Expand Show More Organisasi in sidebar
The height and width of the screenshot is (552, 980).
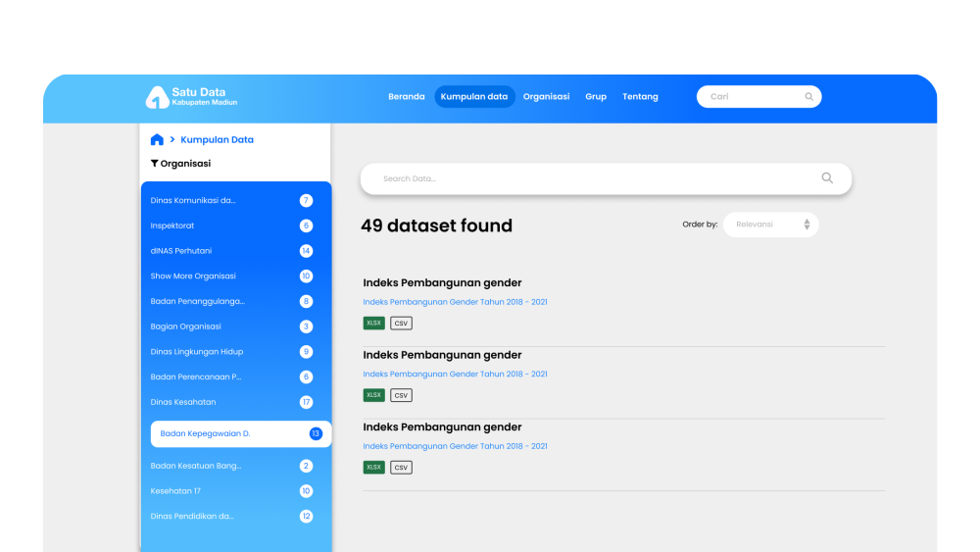193,276
